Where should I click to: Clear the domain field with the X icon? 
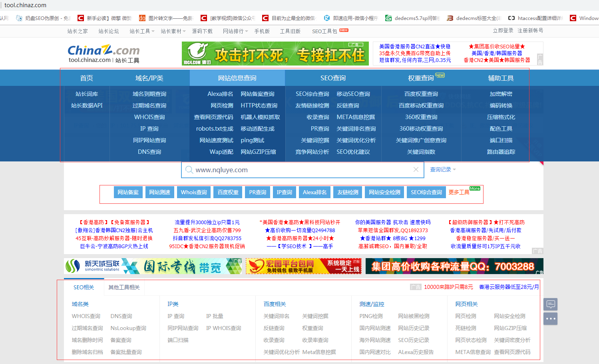point(416,170)
